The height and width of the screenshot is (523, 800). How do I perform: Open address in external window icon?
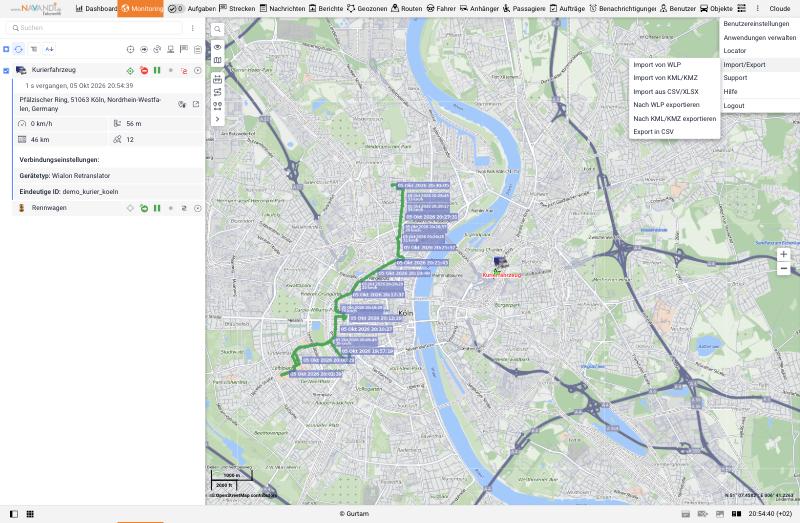tap(196, 104)
